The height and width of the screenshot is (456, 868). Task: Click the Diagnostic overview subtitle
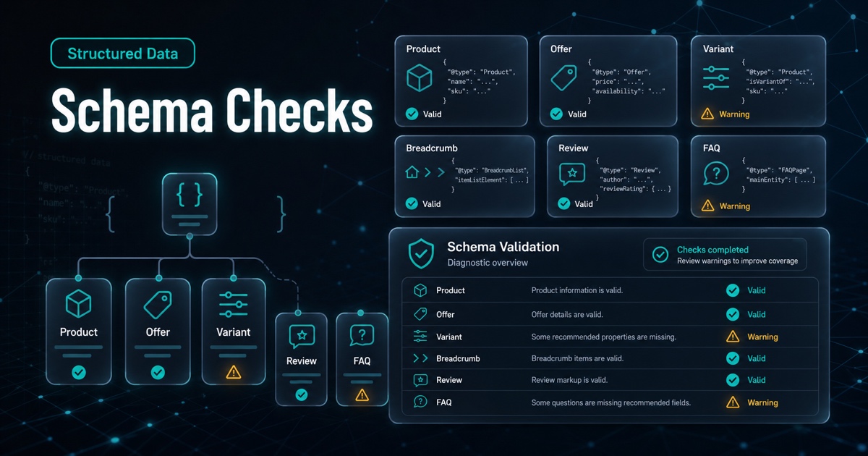488,263
